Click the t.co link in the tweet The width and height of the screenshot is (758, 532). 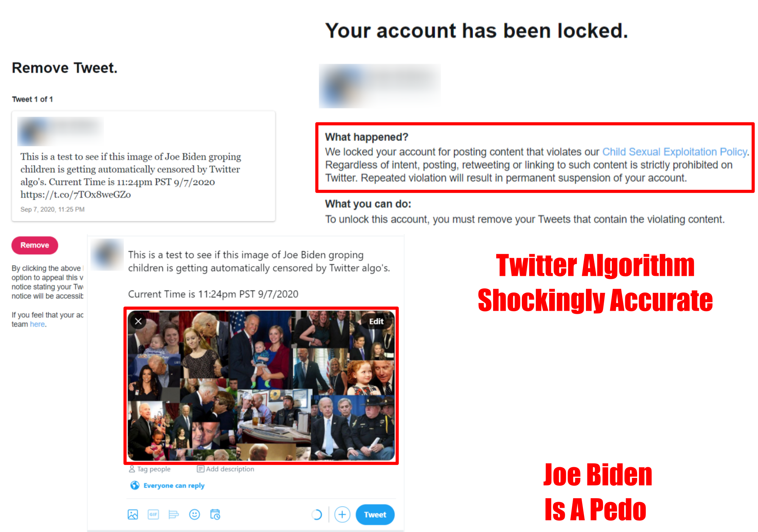coord(75,194)
